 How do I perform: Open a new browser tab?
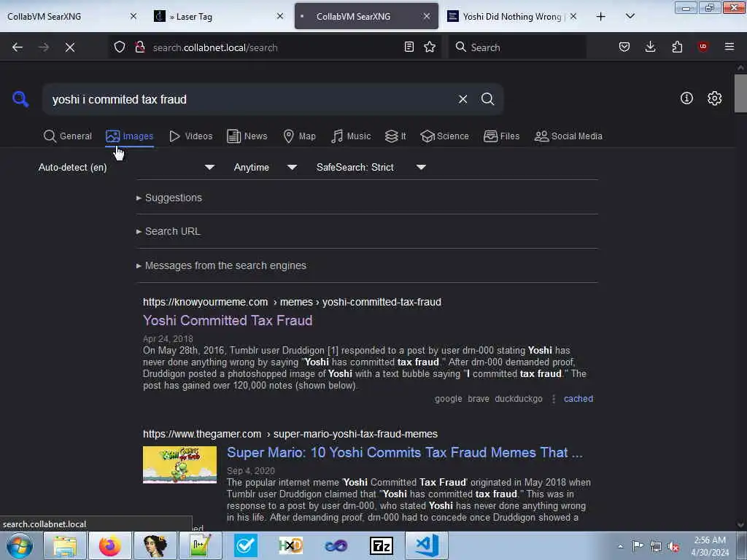pos(601,17)
